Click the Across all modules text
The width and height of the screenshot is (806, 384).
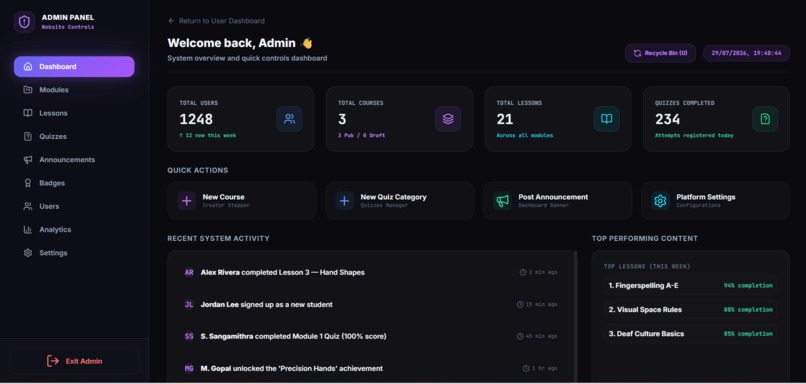click(x=524, y=136)
